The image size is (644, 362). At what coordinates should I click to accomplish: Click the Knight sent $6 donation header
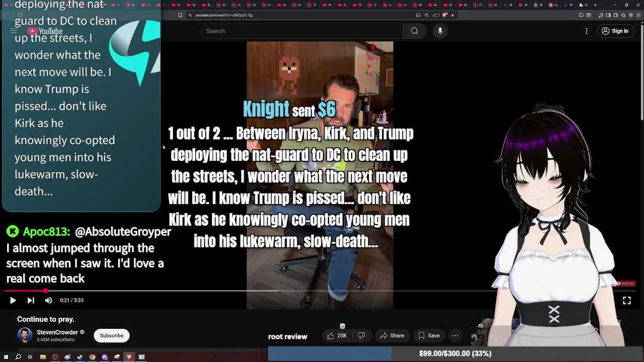coord(289,109)
